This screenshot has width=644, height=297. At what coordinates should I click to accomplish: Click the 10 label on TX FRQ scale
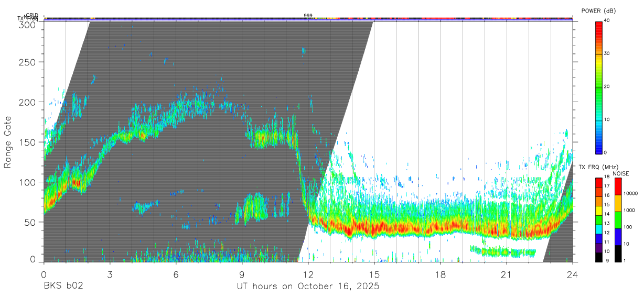coord(608,251)
